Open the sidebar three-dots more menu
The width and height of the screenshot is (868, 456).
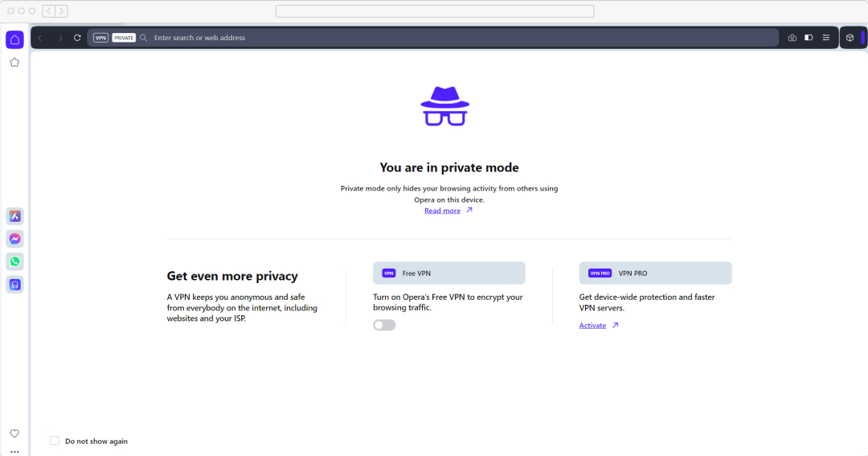(15, 451)
